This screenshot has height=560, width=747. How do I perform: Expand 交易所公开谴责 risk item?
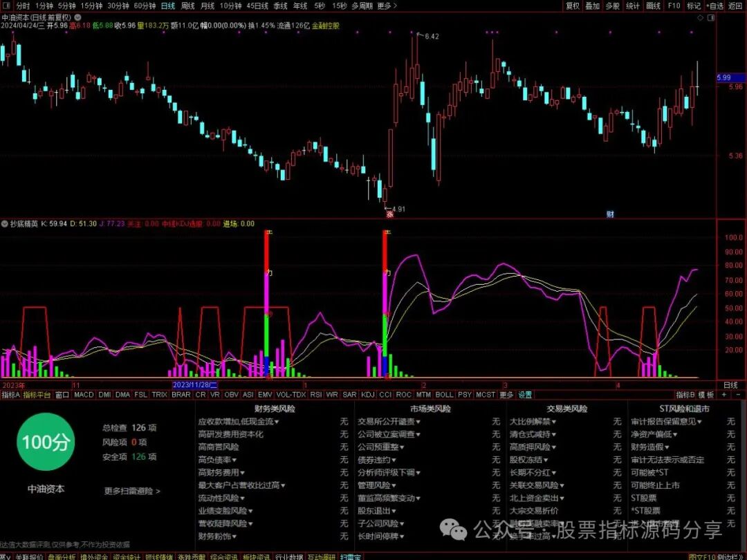point(389,422)
